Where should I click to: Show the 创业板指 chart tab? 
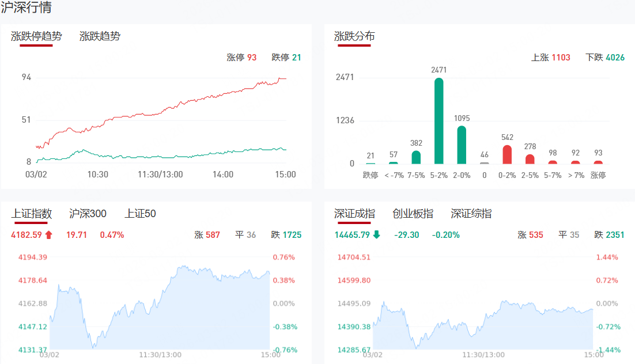[413, 214]
